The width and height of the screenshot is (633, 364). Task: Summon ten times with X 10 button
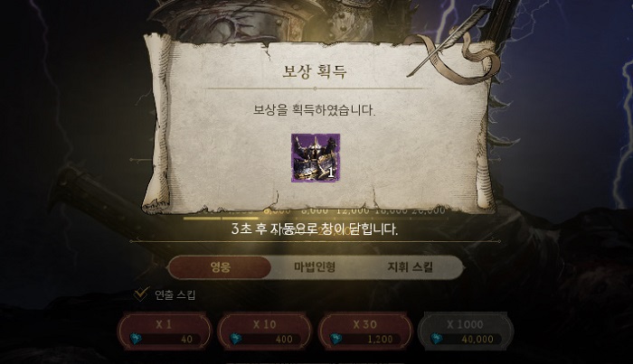pyautogui.click(x=265, y=331)
